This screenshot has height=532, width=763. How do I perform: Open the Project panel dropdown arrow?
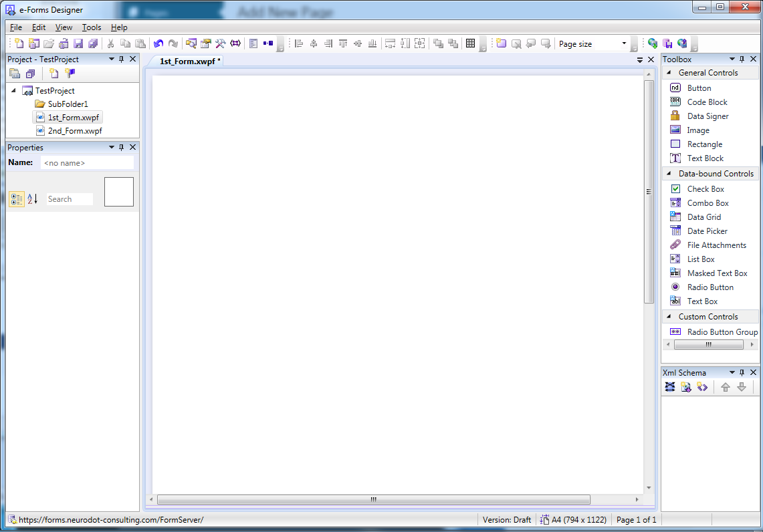click(x=112, y=59)
